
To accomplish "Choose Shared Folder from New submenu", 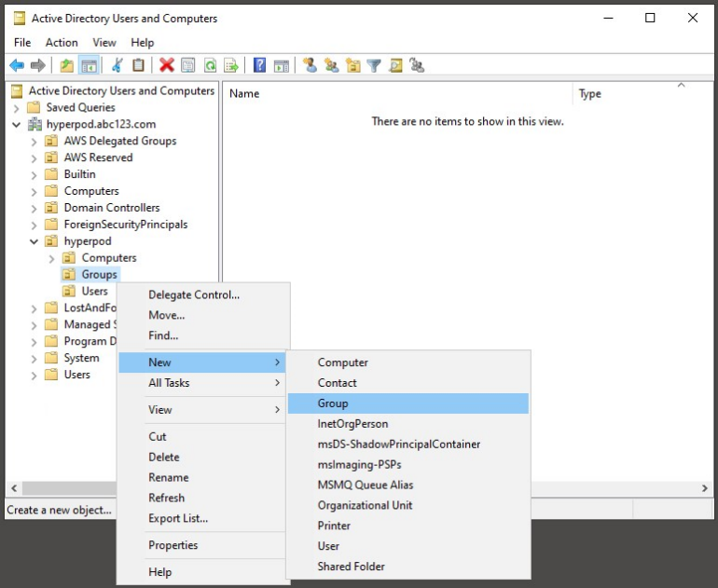I will click(x=408, y=566).
